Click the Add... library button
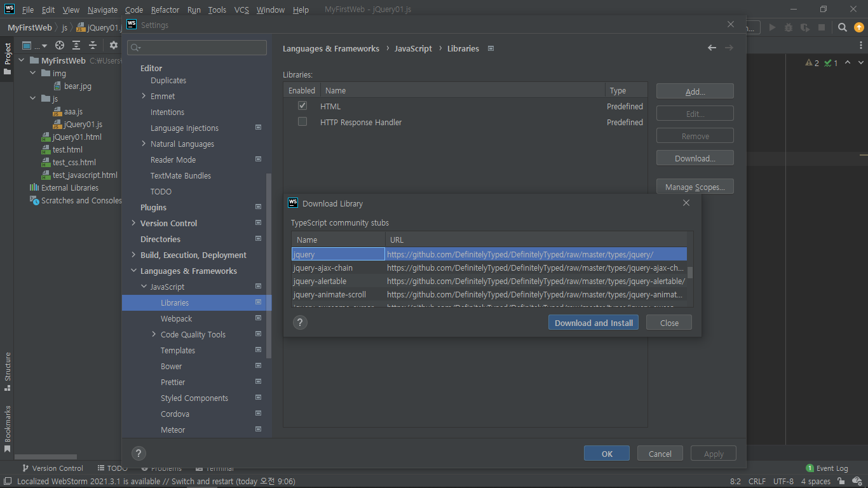The height and width of the screenshot is (488, 868). point(695,91)
